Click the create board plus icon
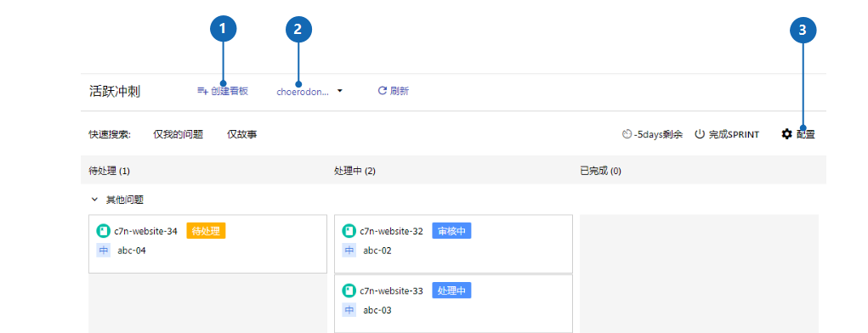The height and width of the screenshot is (333, 868). coord(202,91)
